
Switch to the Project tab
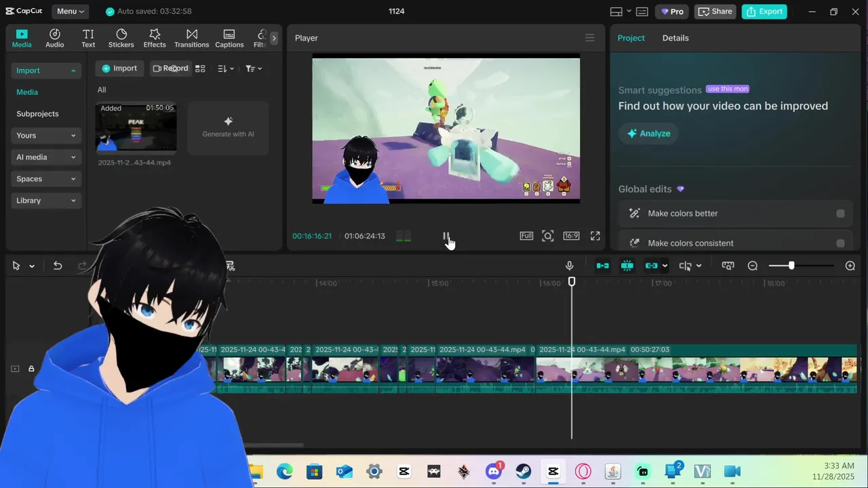[x=631, y=38]
